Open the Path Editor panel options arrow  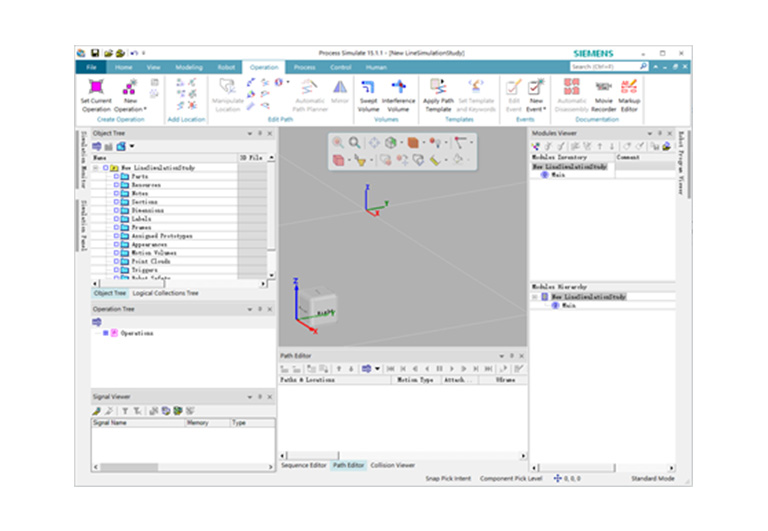pos(502,356)
